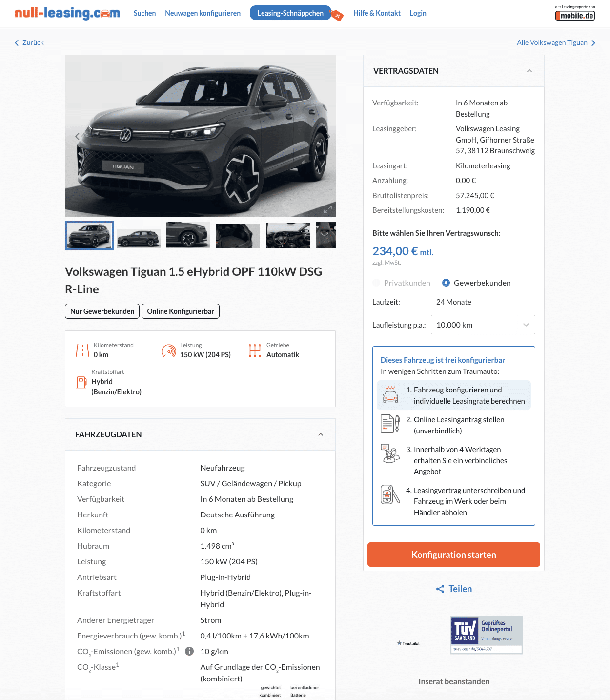The image size is (610, 700).
Task: Click the CO2 emissions info icon
Action: (190, 651)
